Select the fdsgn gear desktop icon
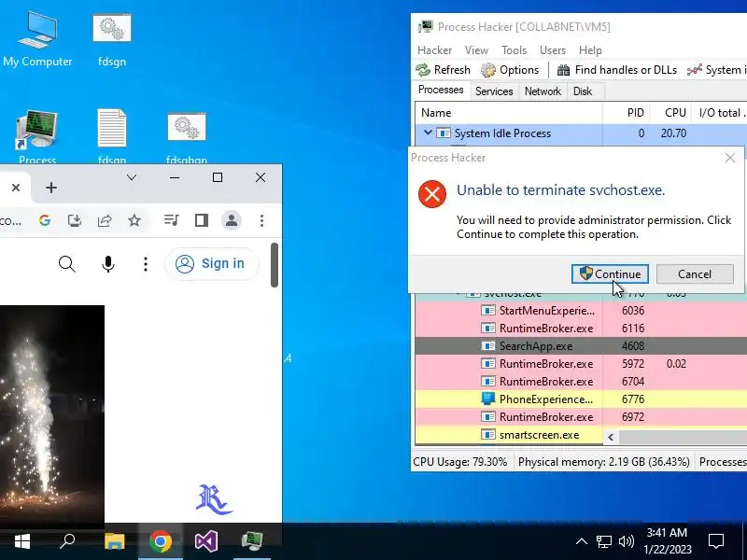 point(112,40)
